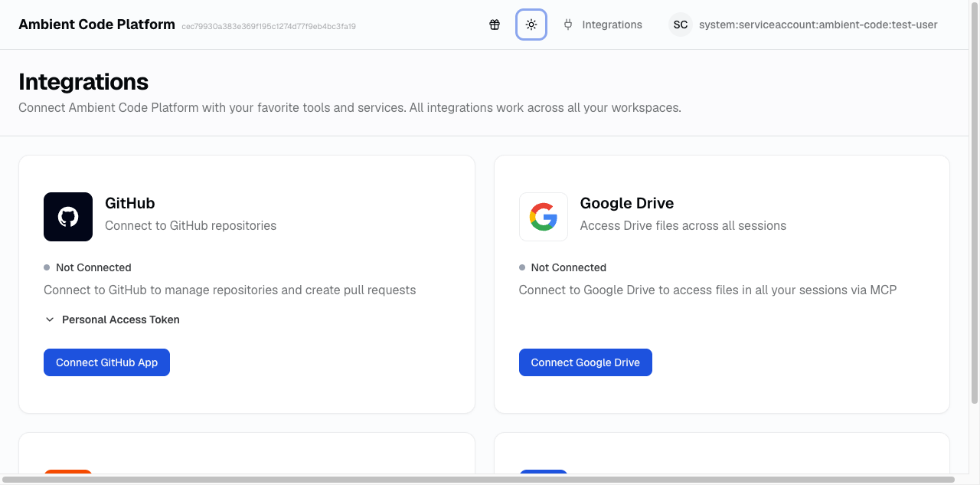This screenshot has height=485, width=980.
Task: Click the plug icon beside Integrations
Action: click(x=567, y=24)
